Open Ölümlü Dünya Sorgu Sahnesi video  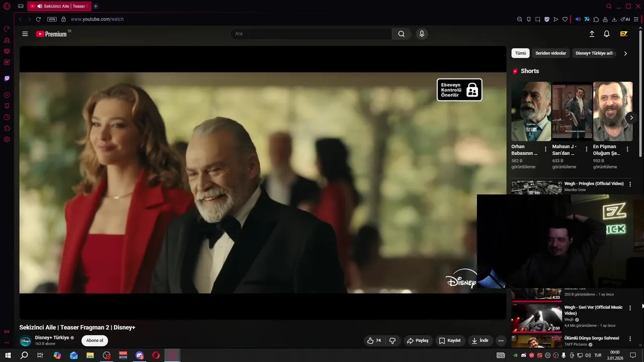pyautogui.click(x=592, y=338)
